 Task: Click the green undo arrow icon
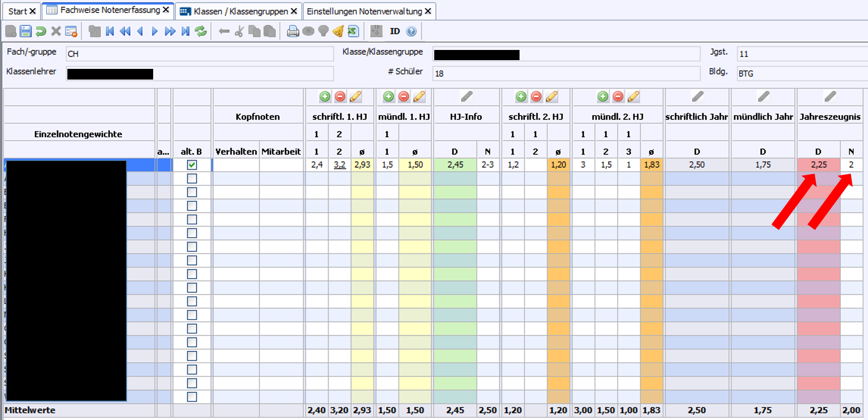[41, 32]
